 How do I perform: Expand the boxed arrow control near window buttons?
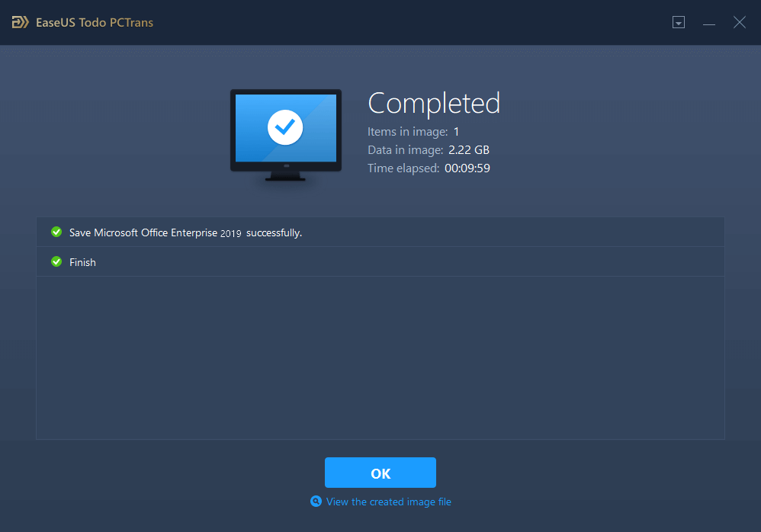pyautogui.click(x=678, y=22)
